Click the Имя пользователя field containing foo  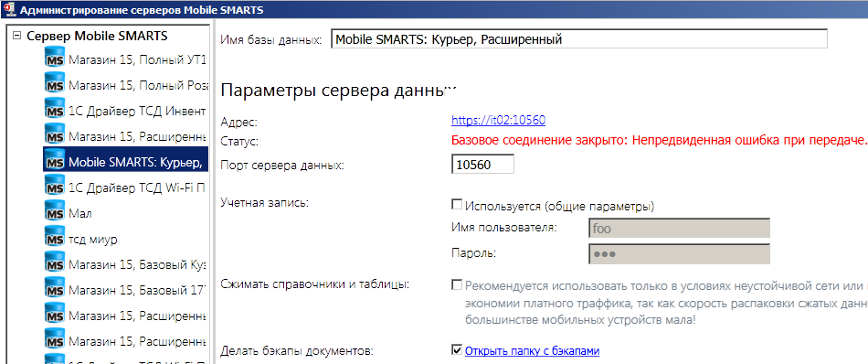tap(679, 229)
